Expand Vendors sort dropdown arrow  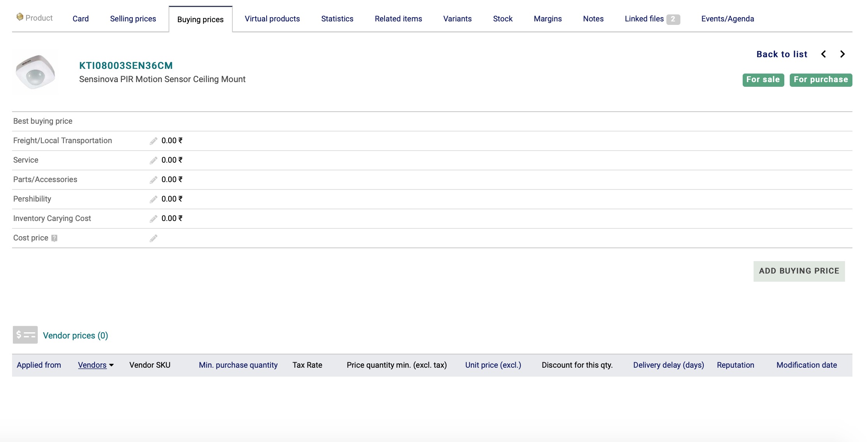click(111, 365)
